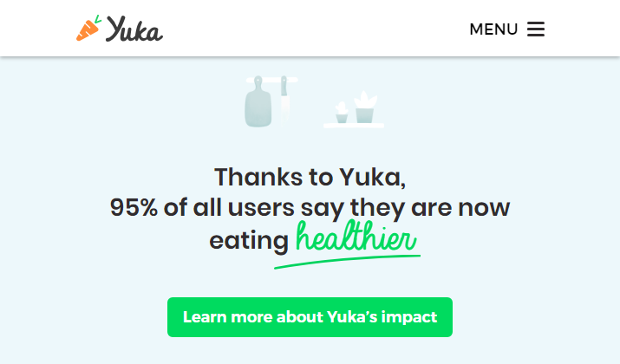Click the green underline beneath healthier
The width and height of the screenshot is (620, 364).
coord(347,262)
